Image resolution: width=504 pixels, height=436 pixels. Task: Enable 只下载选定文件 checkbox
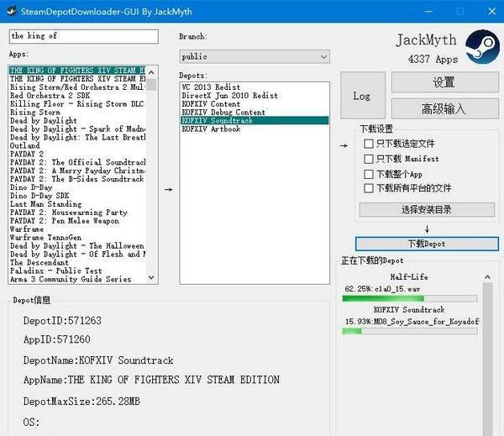coord(369,144)
